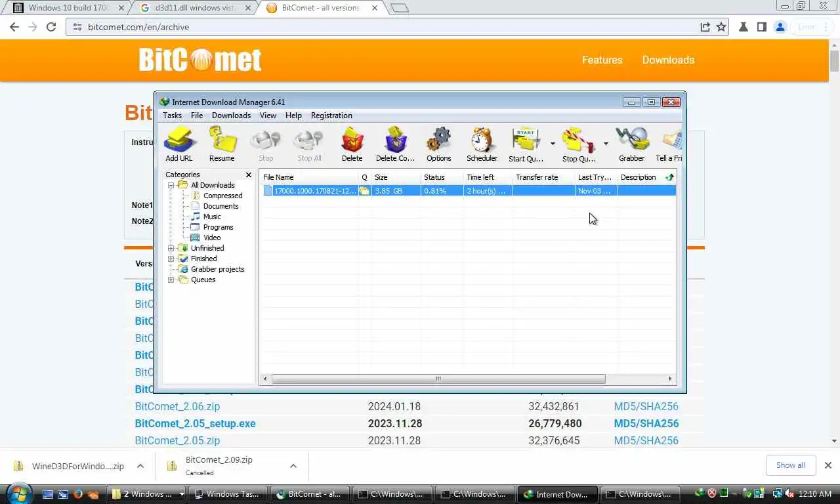Sort by File Name column header

309,177
